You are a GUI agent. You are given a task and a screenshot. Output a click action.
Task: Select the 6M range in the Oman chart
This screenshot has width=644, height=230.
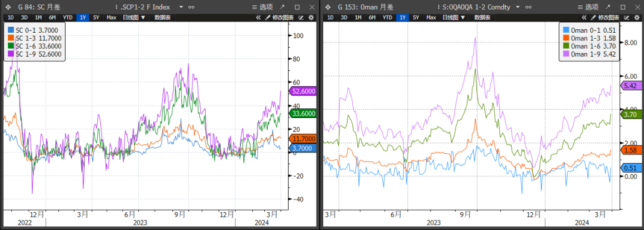(372, 17)
